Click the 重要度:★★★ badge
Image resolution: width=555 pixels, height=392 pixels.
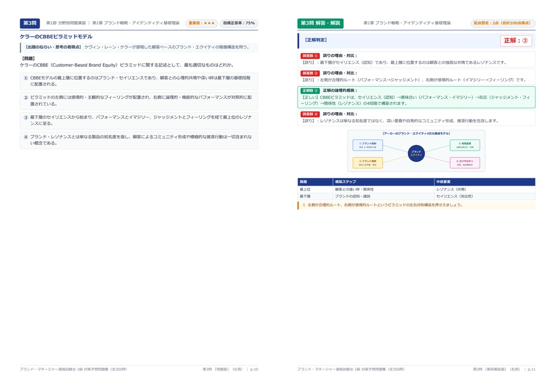202,23
